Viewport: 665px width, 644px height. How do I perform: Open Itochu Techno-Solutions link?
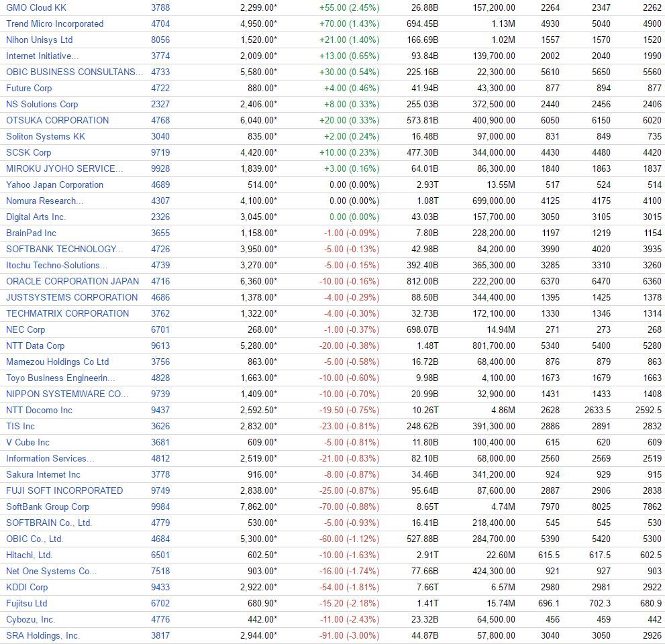[x=57, y=266]
